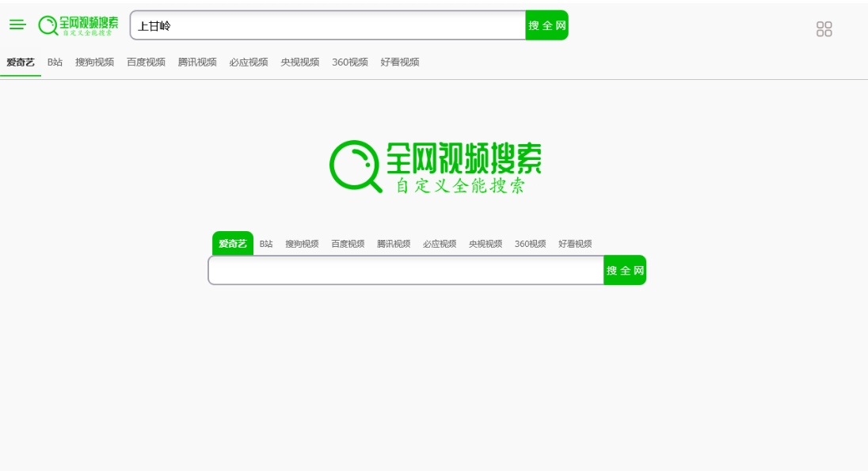
Task: Choose 好看视频 in the center tab row
Action: tap(575, 244)
